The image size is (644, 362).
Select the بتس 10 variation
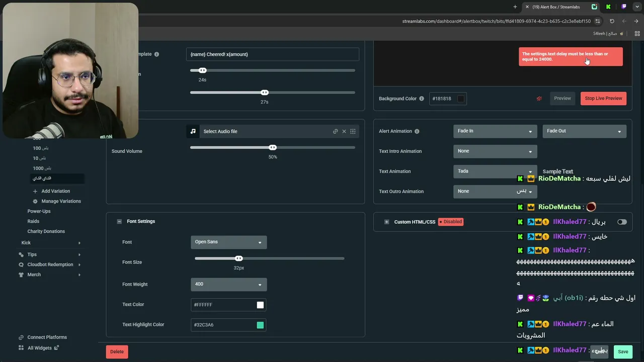point(39,158)
